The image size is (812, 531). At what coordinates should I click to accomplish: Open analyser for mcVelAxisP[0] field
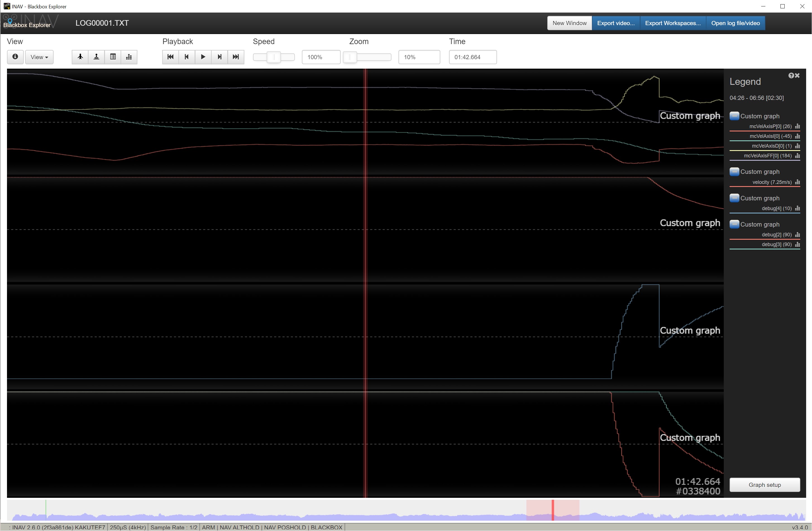[x=797, y=126]
